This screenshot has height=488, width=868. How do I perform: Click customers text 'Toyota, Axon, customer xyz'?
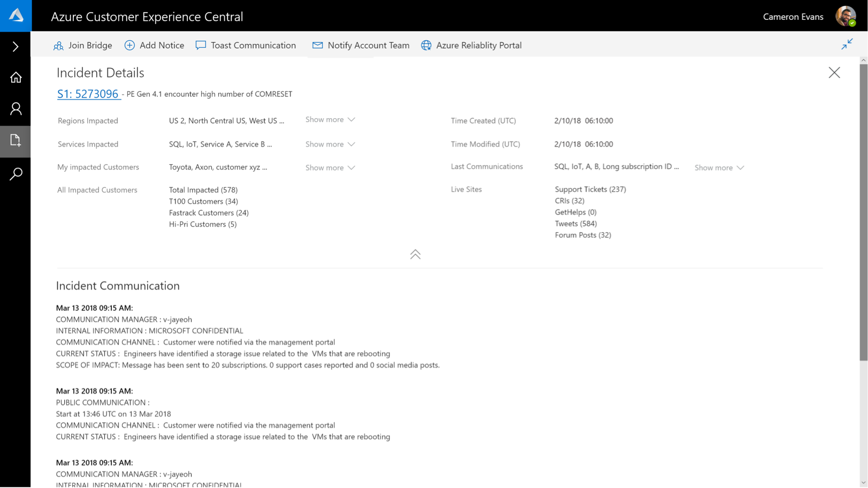[x=215, y=167]
